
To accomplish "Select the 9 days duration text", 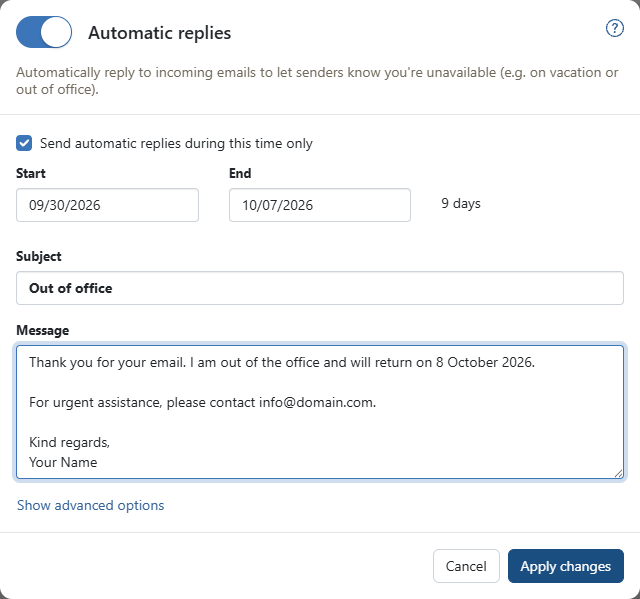I will click(461, 204).
